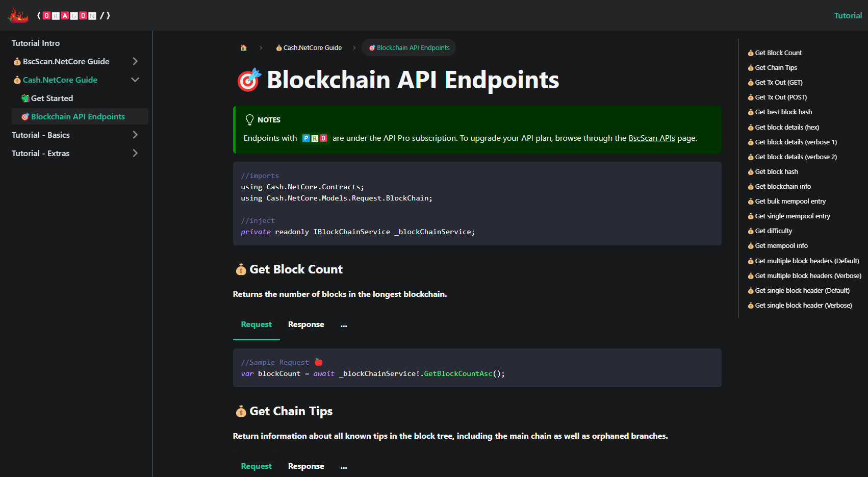Select Response tab under Get Chain Tips
868x477 pixels.
click(306, 467)
